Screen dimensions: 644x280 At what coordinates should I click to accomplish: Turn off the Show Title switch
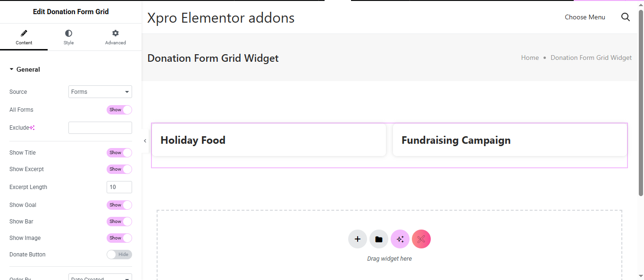[119, 153]
